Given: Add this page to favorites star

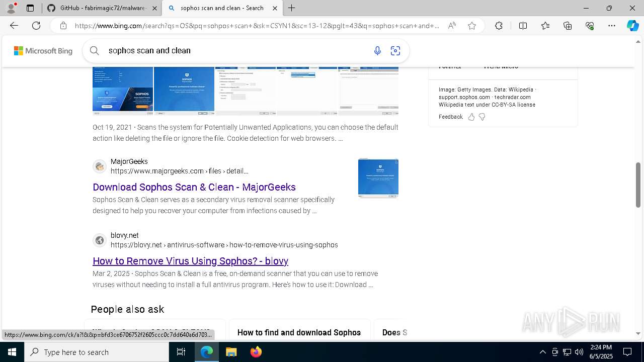Looking at the screenshot, I should pyautogui.click(x=472, y=26).
